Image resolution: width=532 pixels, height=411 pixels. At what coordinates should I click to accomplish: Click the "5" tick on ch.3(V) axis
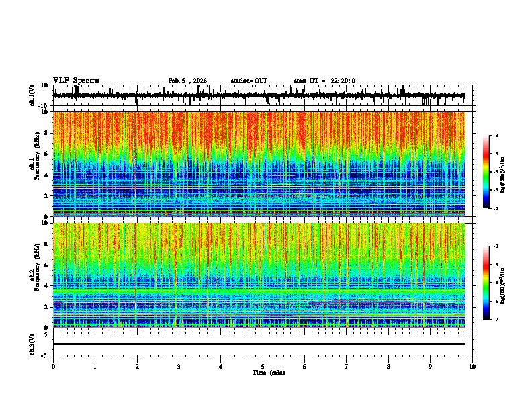[47, 334]
